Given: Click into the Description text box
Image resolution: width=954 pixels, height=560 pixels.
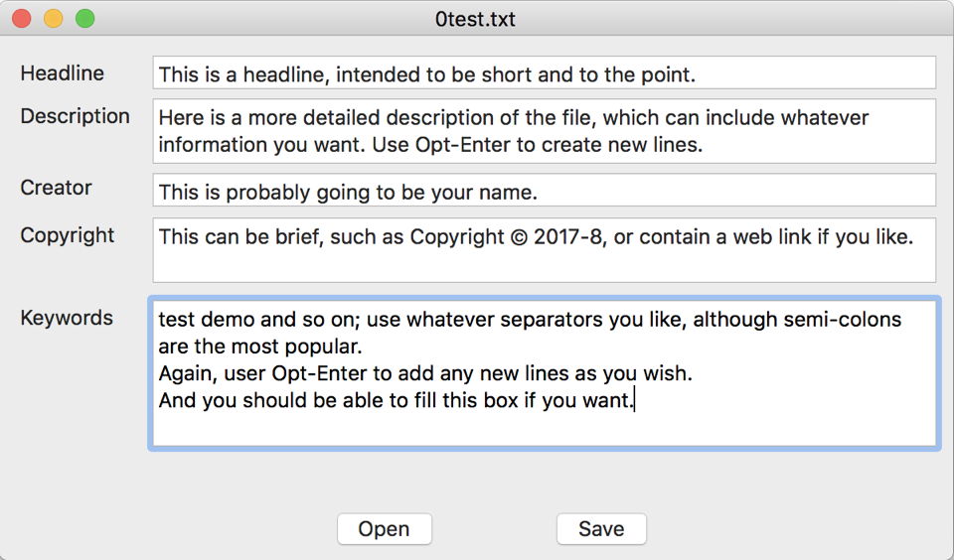Looking at the screenshot, I should 544,131.
